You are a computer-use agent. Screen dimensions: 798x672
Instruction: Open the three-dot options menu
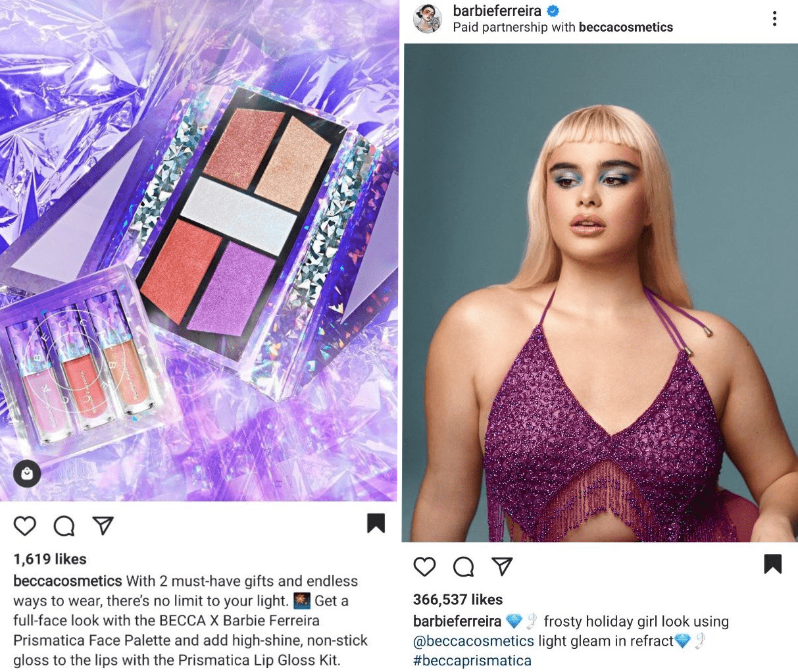click(775, 19)
